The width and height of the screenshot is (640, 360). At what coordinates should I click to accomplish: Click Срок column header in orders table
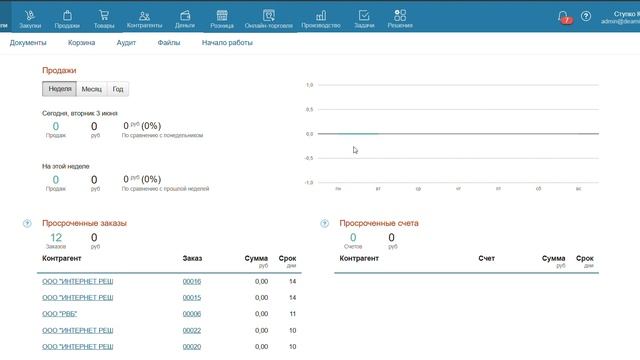pos(287,259)
